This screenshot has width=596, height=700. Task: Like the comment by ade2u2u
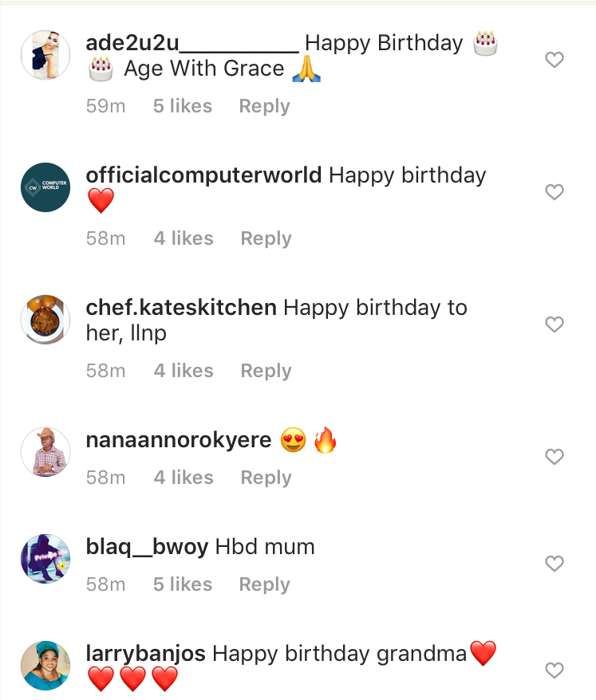tap(554, 60)
